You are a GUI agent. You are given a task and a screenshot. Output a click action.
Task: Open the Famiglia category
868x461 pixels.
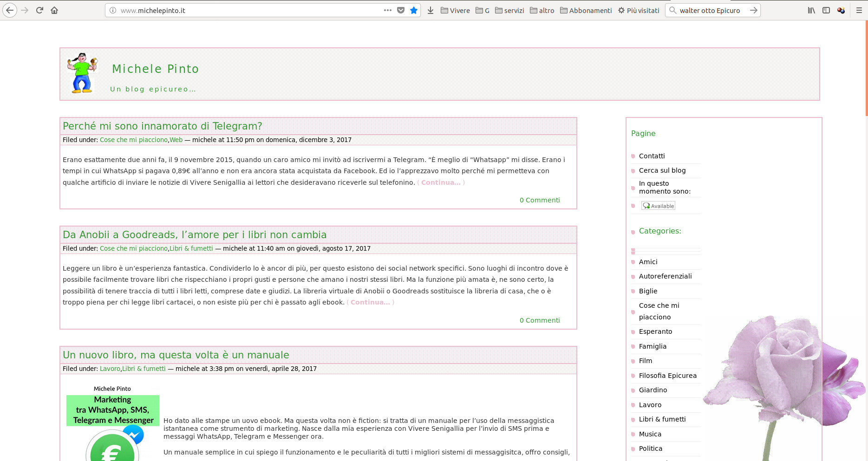[653, 346]
